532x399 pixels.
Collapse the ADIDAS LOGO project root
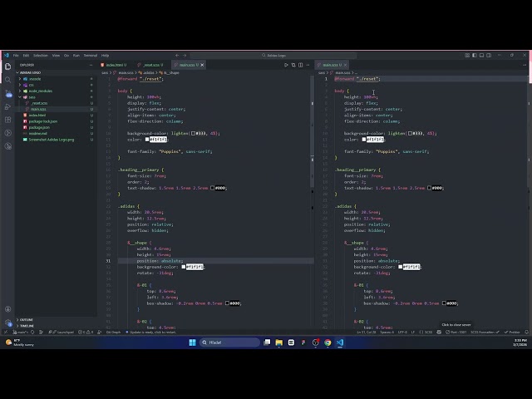(56, 72)
